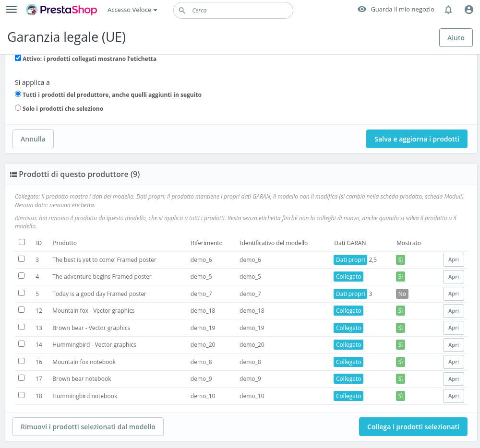Viewport: 480px width, 448px height.
Task: Click Collega i prodotti selezionati
Action: click(413, 426)
